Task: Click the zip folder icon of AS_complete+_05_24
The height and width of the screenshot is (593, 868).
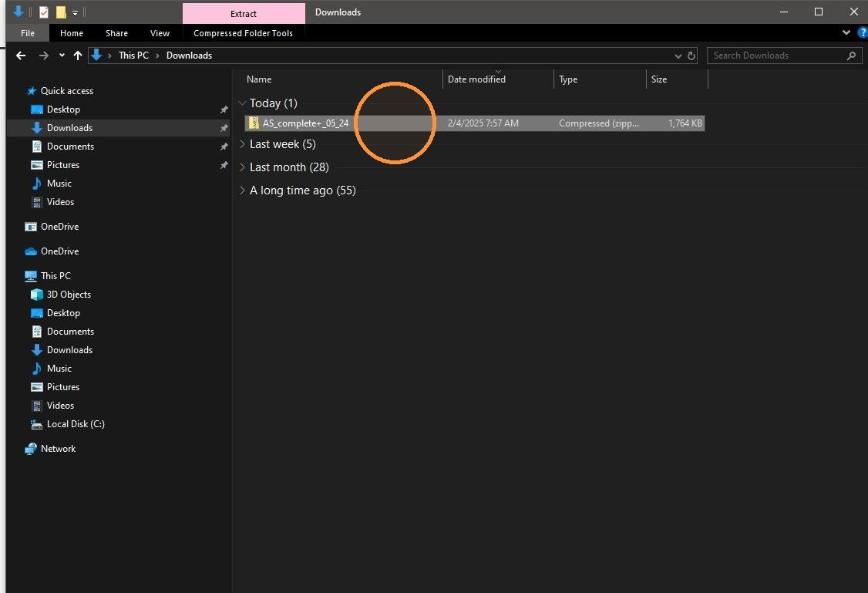Action: tap(254, 123)
